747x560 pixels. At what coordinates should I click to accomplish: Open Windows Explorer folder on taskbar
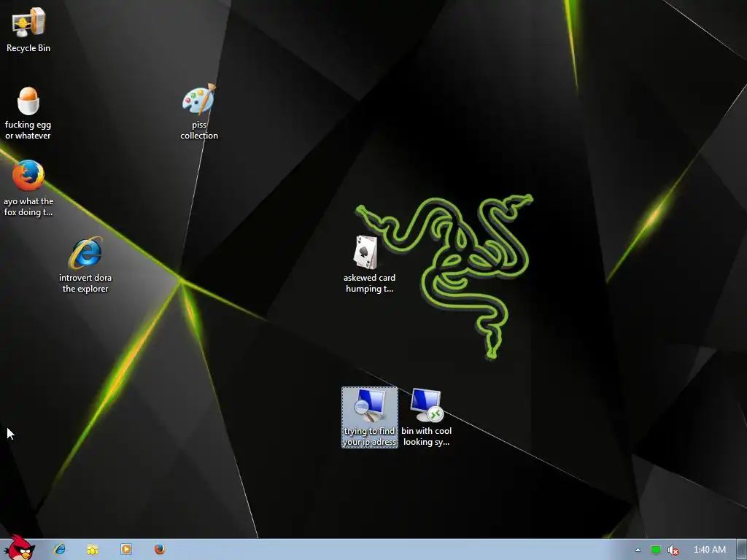tap(93, 550)
